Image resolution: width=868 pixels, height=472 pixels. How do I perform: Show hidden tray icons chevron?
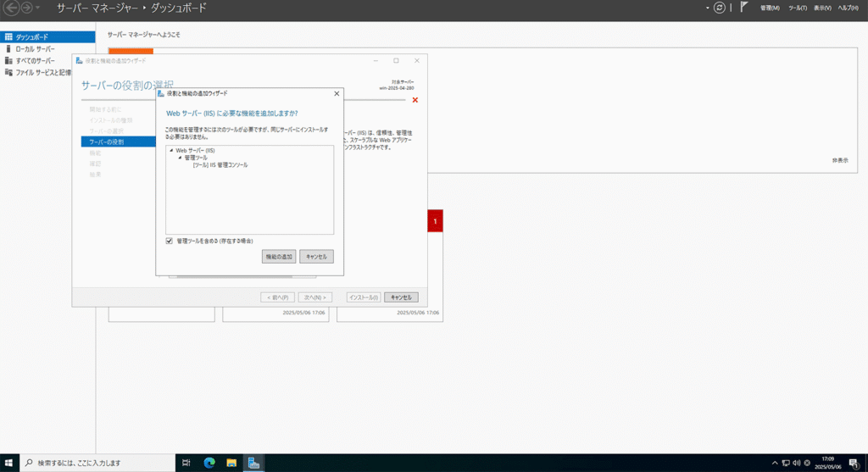775,464
